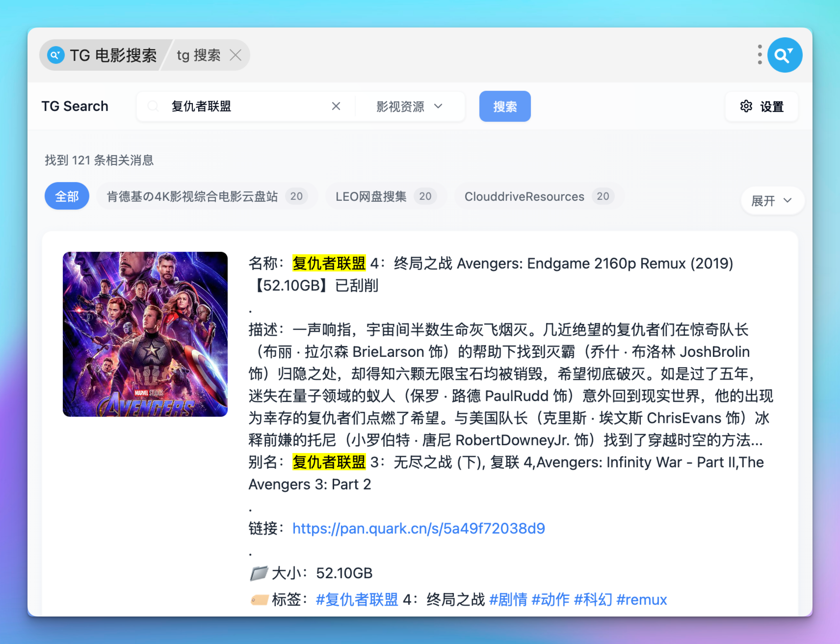Click the #remux tag
This screenshot has width=840, height=644.
coord(642,600)
